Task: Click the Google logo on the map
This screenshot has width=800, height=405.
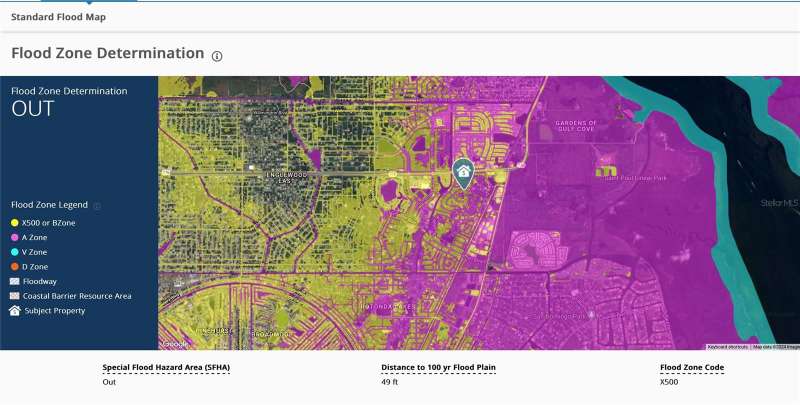Action: [x=175, y=344]
